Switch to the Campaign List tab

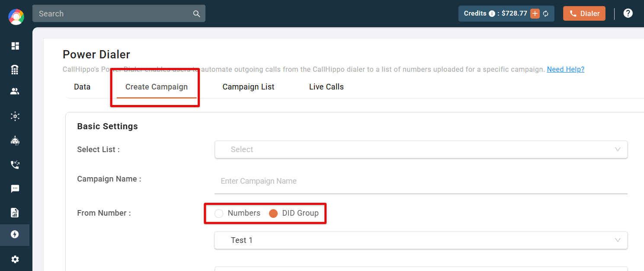pyautogui.click(x=249, y=87)
